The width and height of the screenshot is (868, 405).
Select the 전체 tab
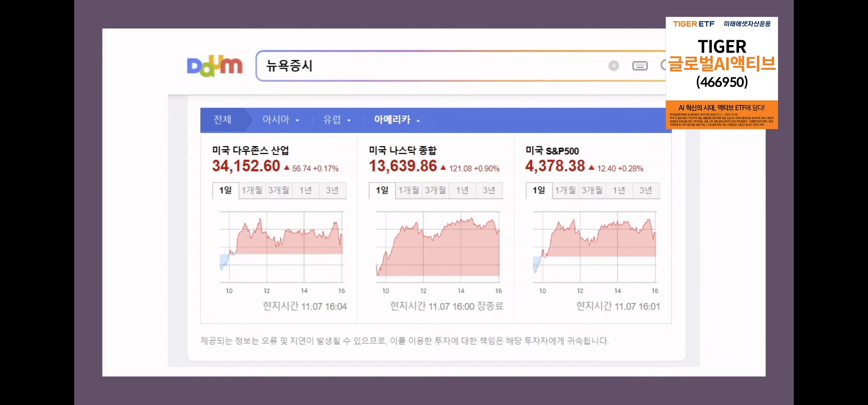coord(222,120)
